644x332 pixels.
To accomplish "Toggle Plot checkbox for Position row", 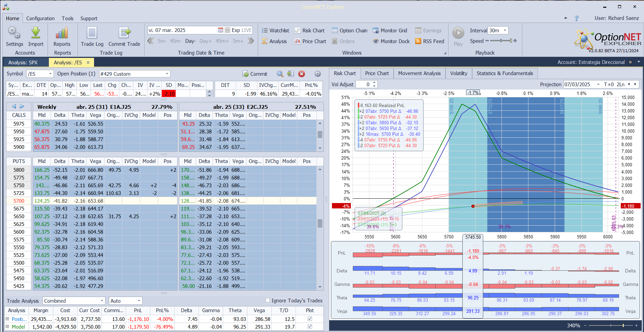I will click(310, 319).
